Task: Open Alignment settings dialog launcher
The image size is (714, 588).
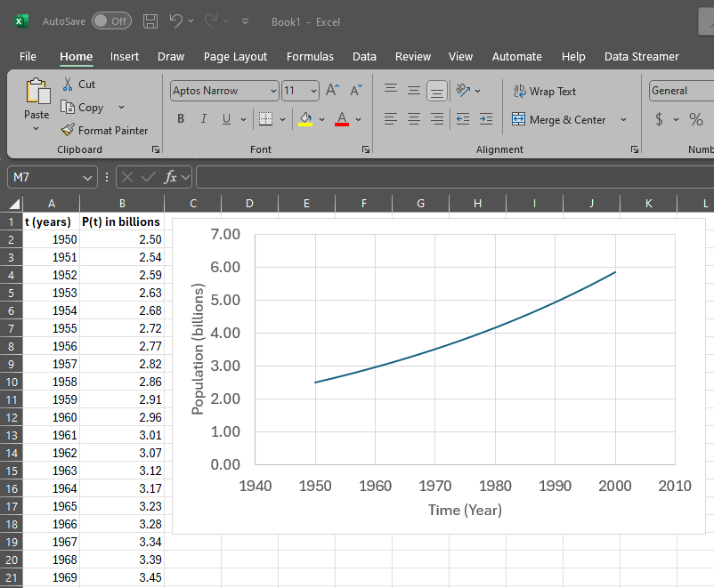Action: pos(635,149)
